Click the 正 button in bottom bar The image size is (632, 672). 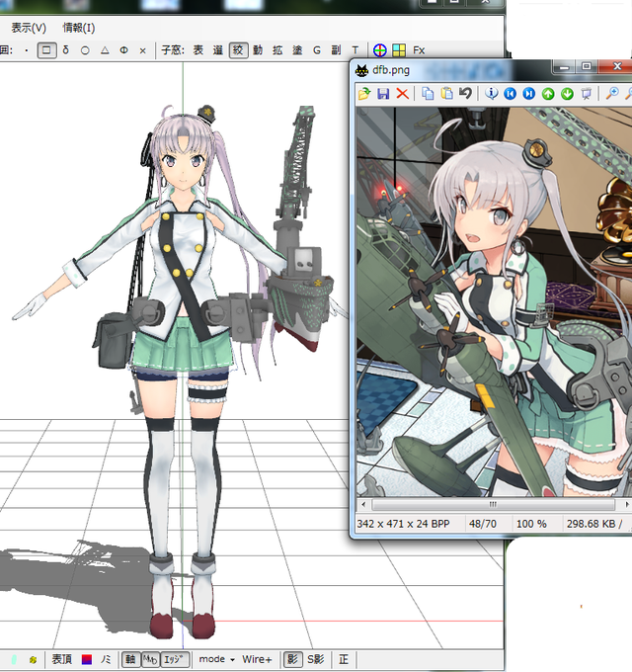344,659
